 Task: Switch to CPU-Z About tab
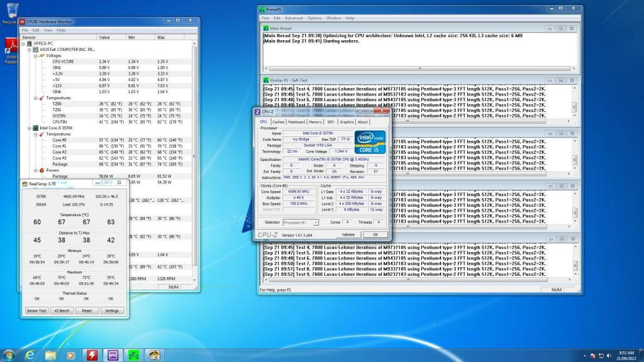pos(362,122)
